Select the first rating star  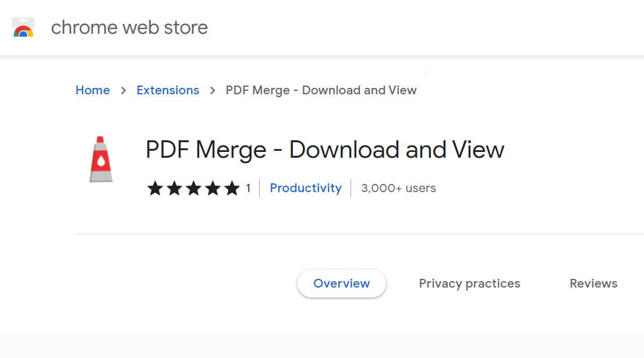155,188
